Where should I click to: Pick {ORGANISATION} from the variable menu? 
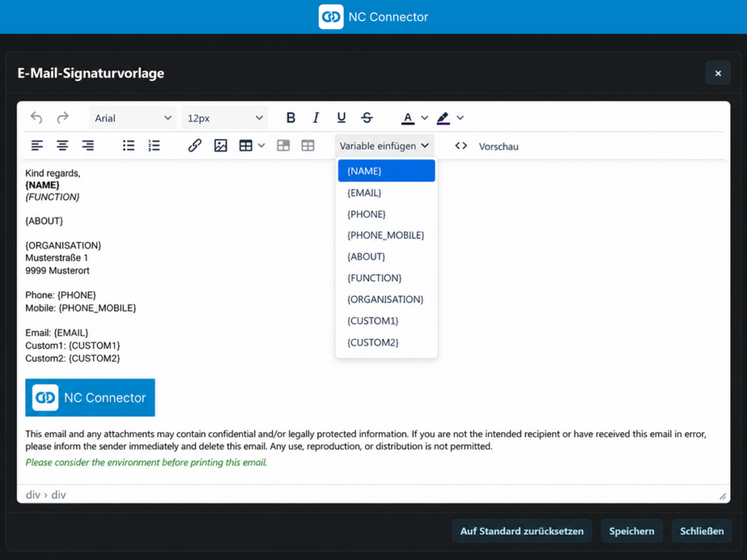387,300
